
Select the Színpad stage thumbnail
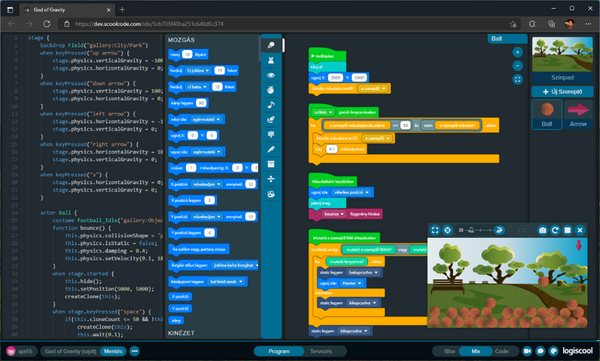pos(562,59)
